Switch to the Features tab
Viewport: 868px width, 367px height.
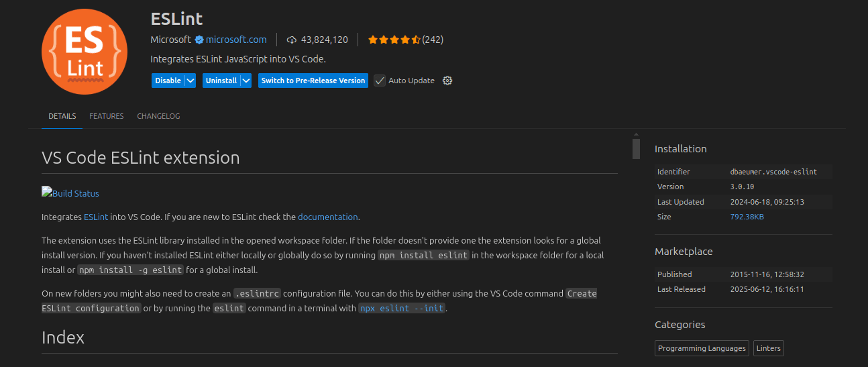107,116
